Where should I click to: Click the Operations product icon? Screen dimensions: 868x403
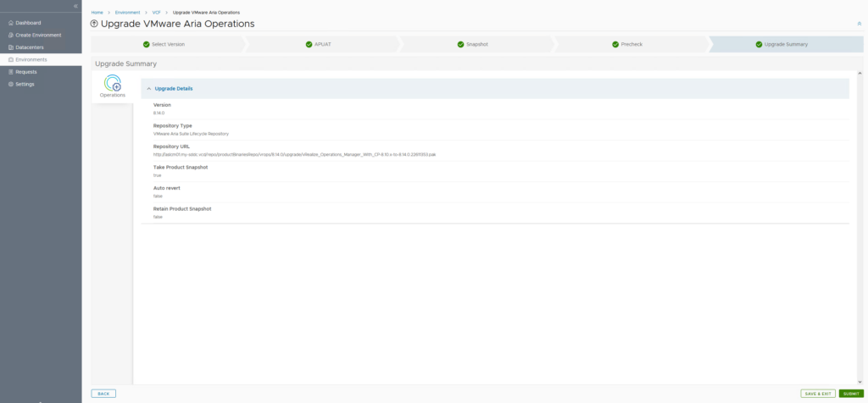click(112, 83)
